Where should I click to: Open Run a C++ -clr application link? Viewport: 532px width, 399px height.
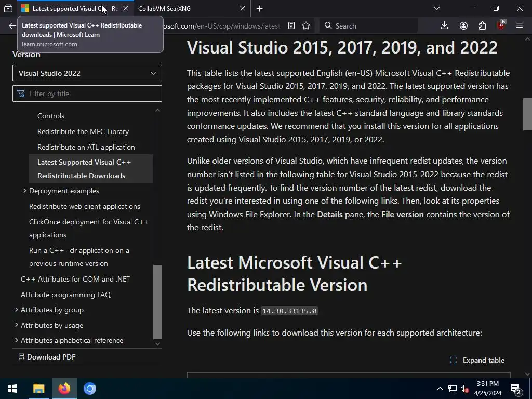pos(79,257)
